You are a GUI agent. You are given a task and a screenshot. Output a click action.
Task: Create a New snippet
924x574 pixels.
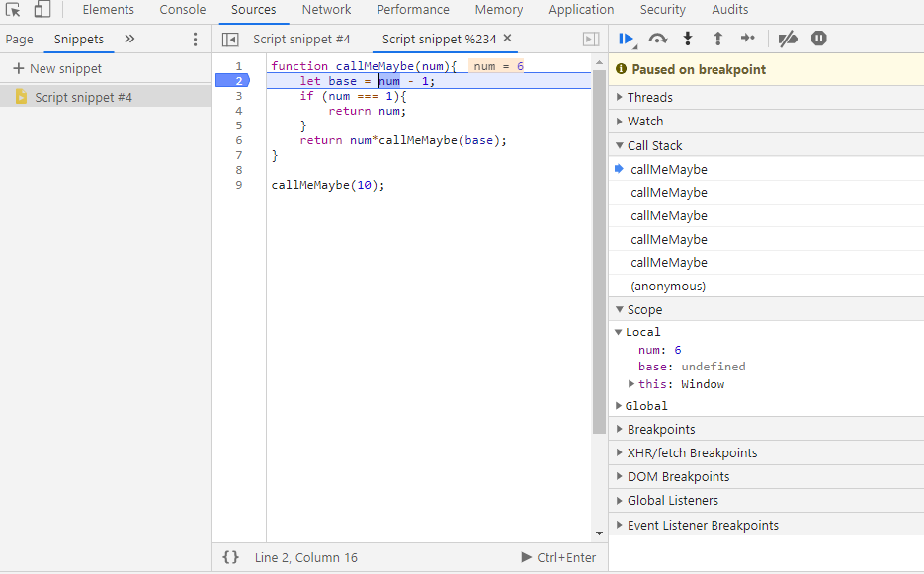coord(57,69)
